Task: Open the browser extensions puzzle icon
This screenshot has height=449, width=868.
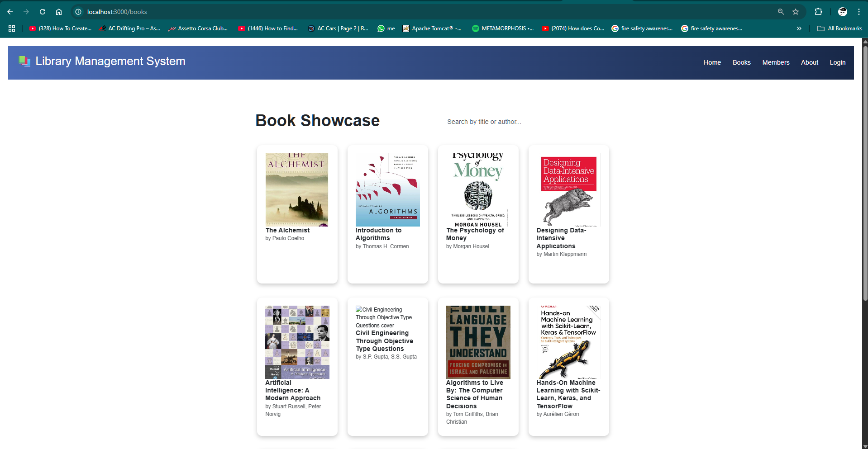Action: tap(818, 12)
